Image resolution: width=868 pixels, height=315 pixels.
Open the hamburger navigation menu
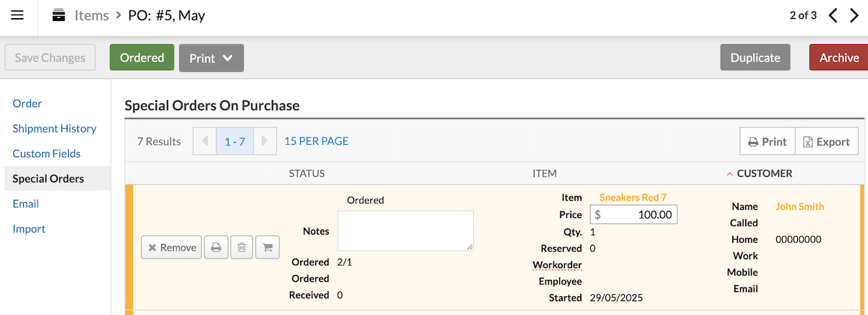17,15
